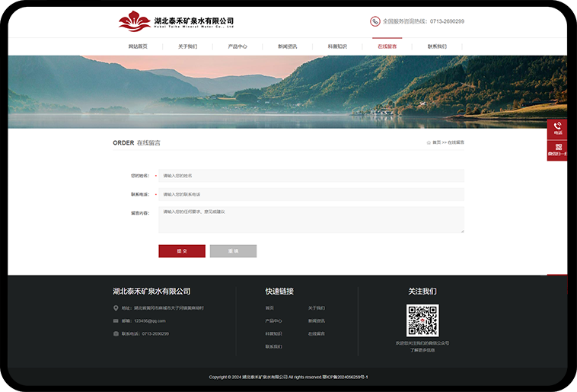Viewport: 577px width, 392px height.
Task: Click the red 电话 floating sidebar icon
Action: pos(557,129)
